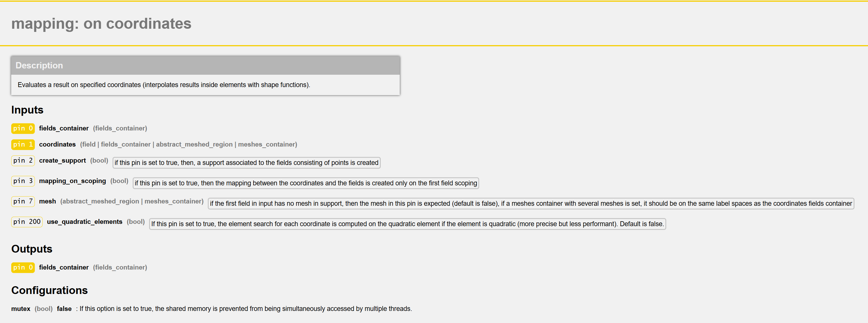Click the use_quadratic_elements input name

[x=85, y=222]
